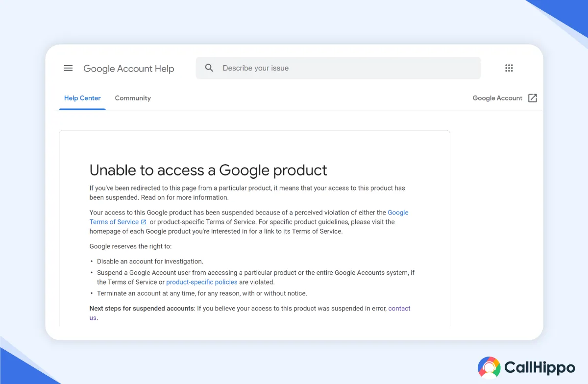Click the Google Account Help title
Screen dimensions: 588x384
coord(129,69)
